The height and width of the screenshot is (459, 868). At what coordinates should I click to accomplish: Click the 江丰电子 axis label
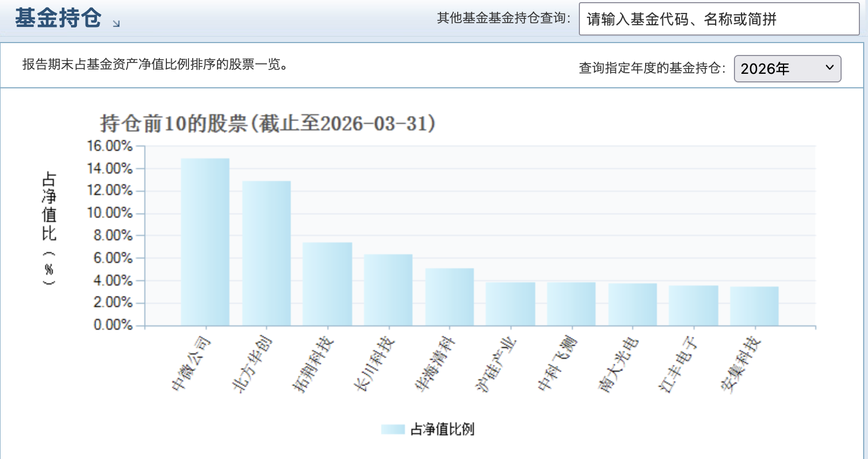pyautogui.click(x=679, y=364)
